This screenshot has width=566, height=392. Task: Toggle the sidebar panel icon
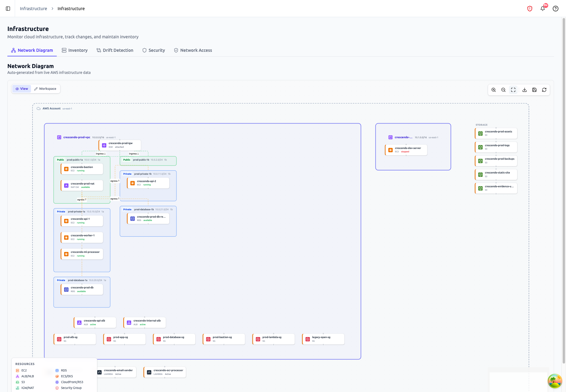tap(8, 9)
